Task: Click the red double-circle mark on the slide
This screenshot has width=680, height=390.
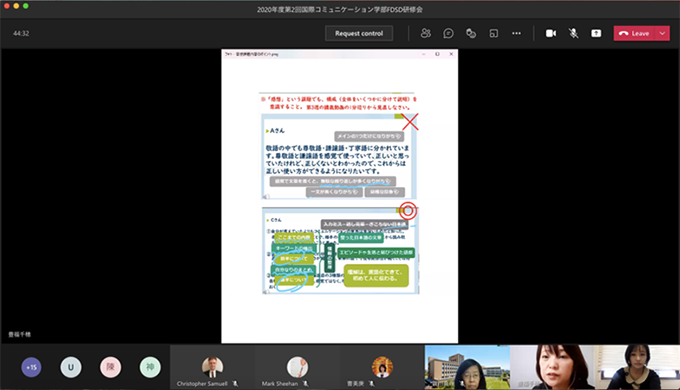Action: point(408,211)
